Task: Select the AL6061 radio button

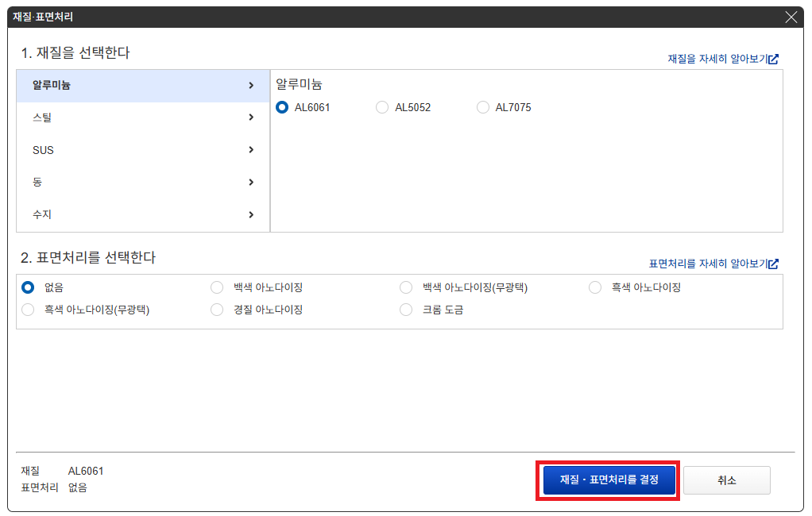Action: click(282, 107)
